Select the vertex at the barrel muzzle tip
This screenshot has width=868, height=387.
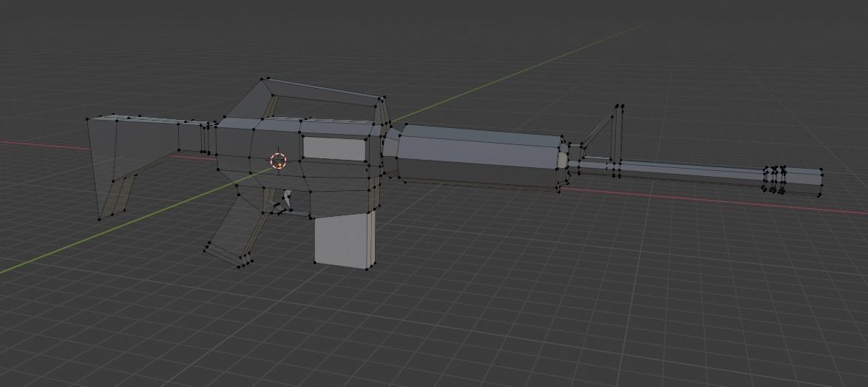[x=821, y=170]
